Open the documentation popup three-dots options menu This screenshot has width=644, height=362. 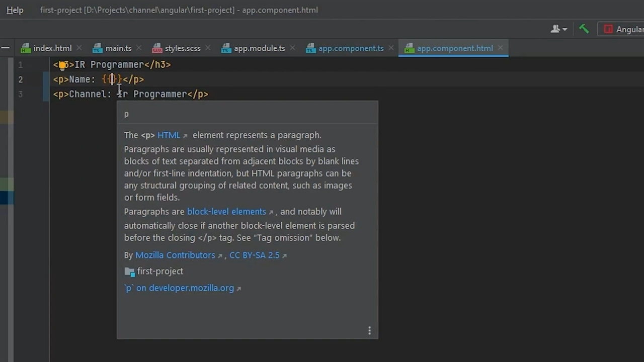click(369, 330)
